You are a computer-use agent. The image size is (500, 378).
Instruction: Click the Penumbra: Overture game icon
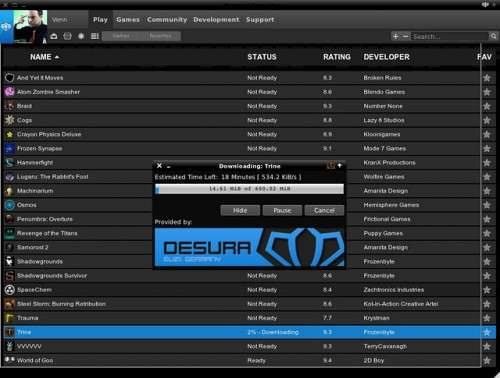click(x=10, y=219)
